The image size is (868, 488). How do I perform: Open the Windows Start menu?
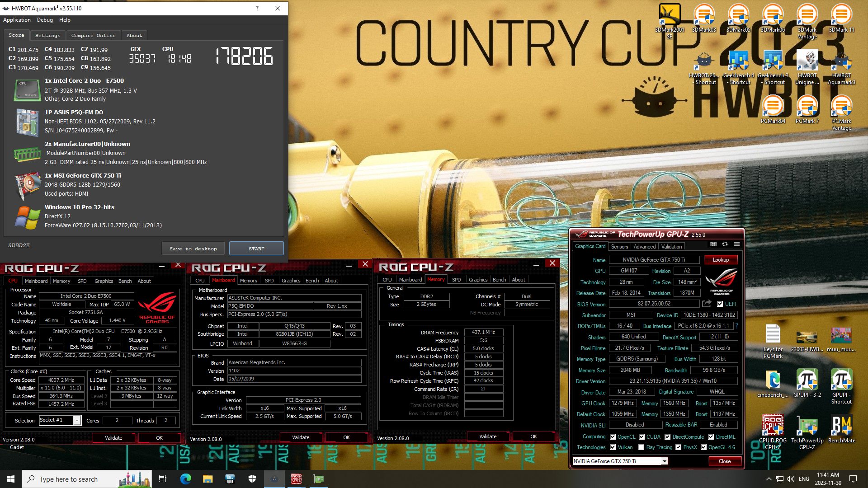point(11,479)
